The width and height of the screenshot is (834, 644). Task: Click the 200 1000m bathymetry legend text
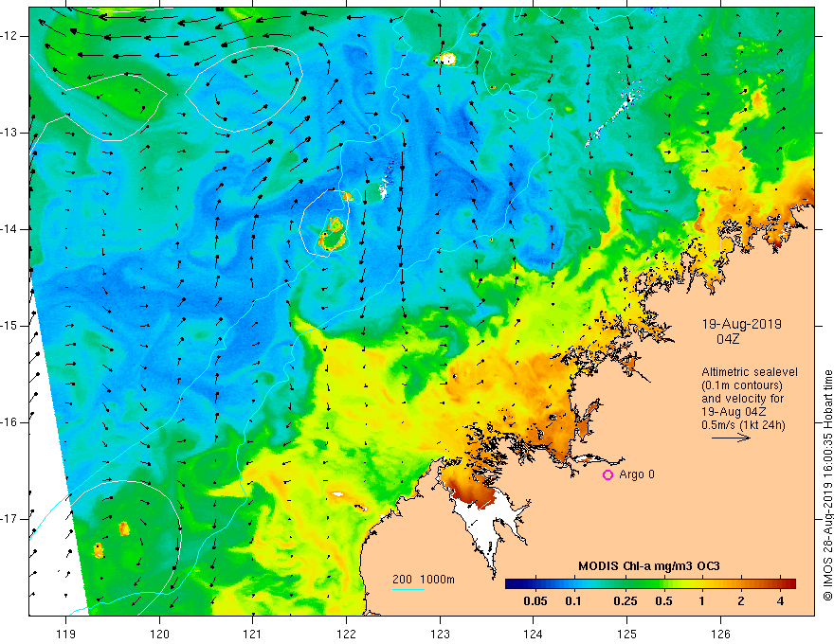pyautogui.click(x=424, y=580)
